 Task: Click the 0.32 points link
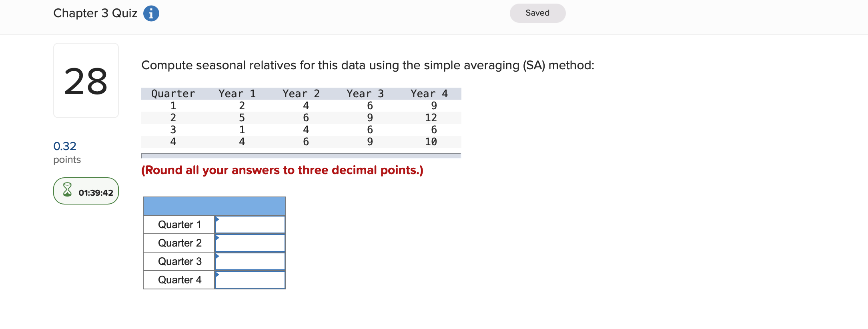[x=65, y=146]
